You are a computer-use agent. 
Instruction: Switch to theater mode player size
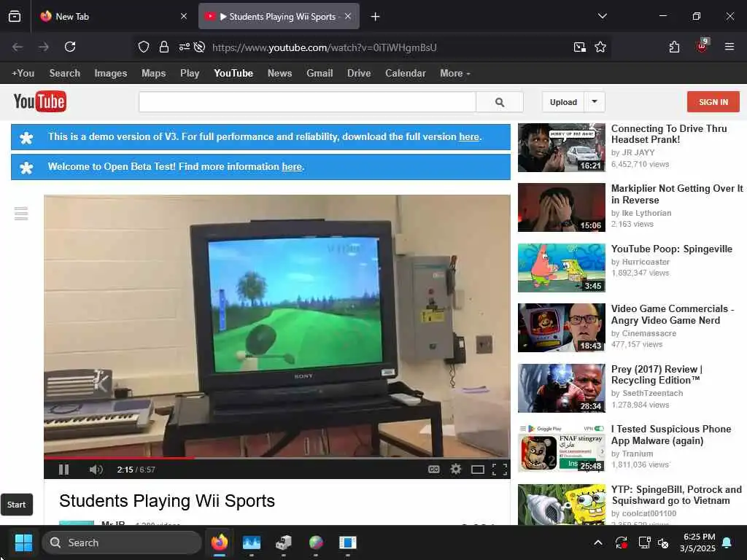pos(477,470)
